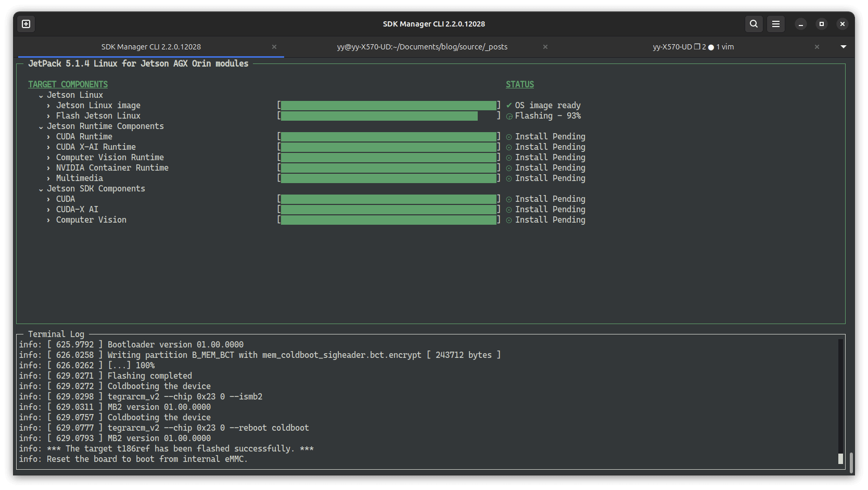868x490 pixels.
Task: Click the Terminal Log scrollbar thumb
Action: click(x=840, y=459)
